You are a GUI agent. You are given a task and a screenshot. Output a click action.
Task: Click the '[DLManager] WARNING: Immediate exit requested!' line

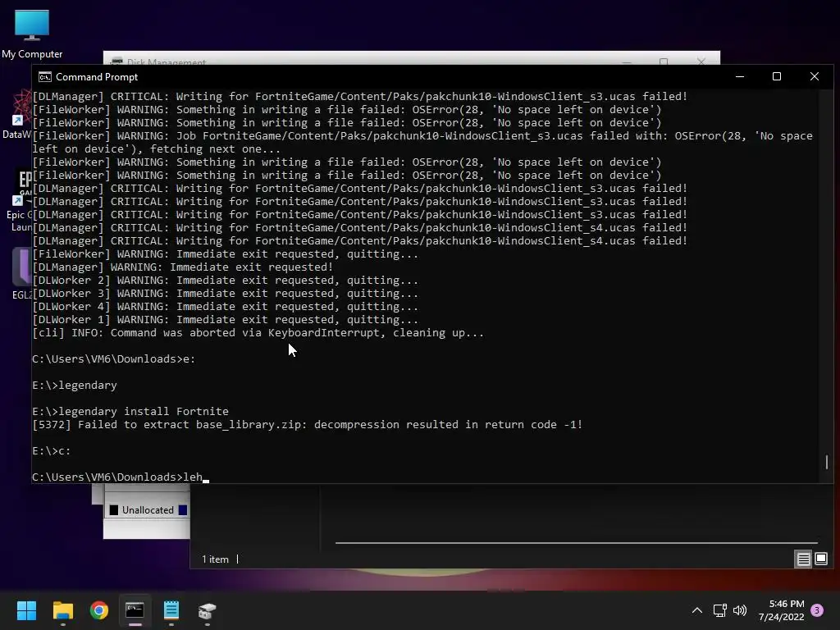coord(182,267)
